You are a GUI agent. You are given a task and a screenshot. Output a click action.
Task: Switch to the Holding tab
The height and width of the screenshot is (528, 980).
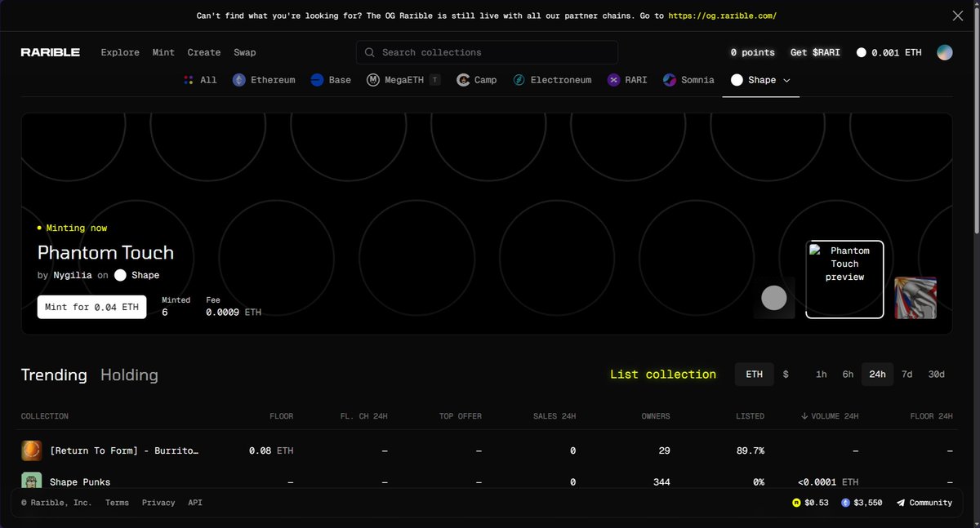(129, 375)
